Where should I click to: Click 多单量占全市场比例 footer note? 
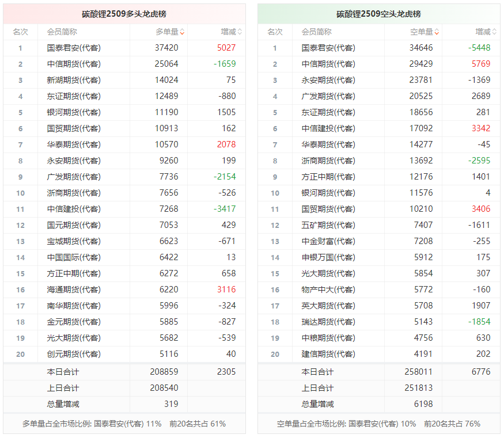point(124,424)
